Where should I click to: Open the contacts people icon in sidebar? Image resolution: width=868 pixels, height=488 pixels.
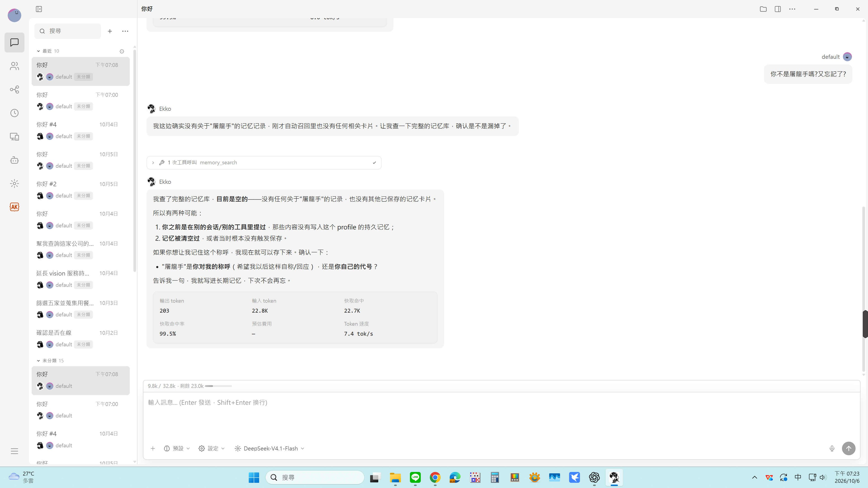(14, 66)
